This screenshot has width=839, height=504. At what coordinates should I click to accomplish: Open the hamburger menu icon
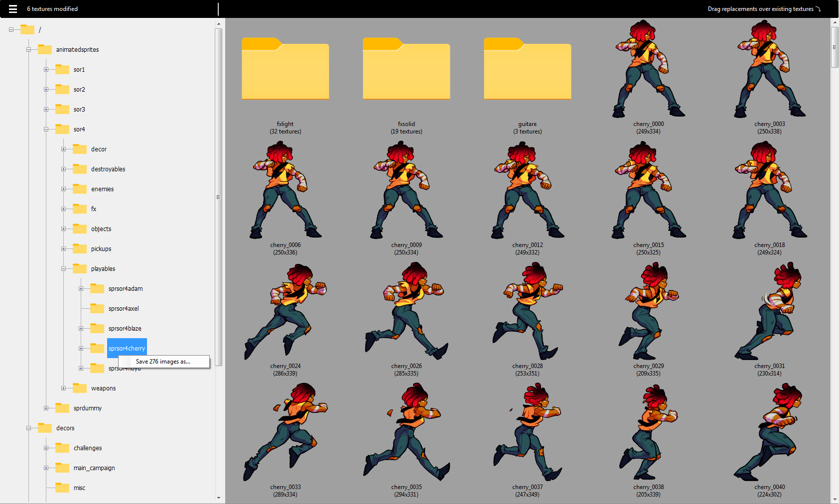(13, 9)
